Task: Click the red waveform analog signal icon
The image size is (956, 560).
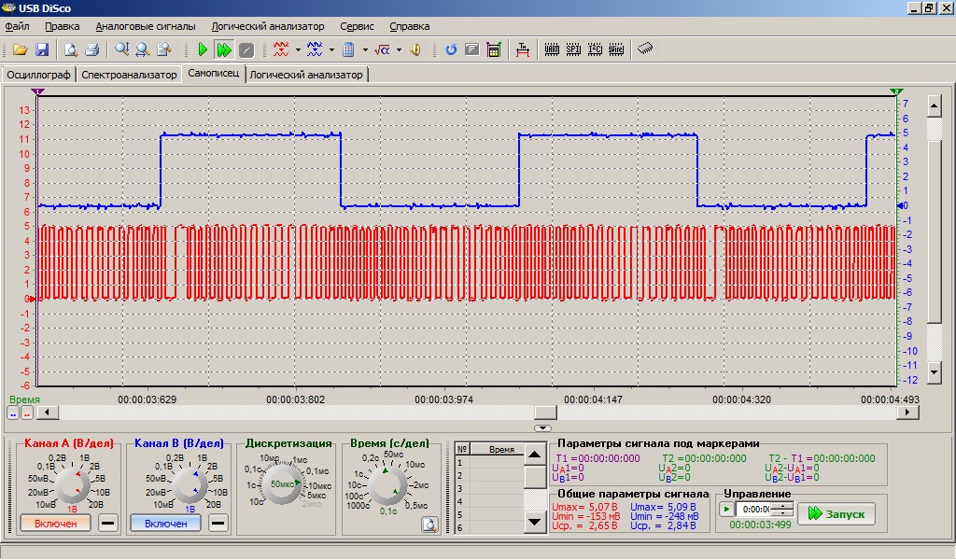Action: coord(281,50)
